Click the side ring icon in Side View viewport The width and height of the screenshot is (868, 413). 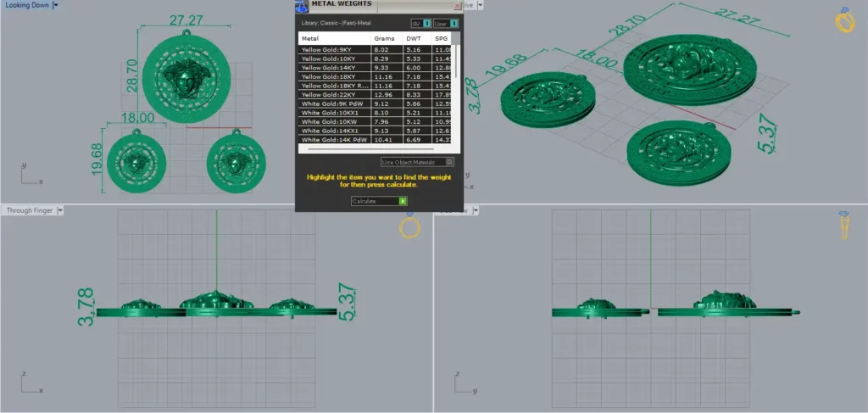coord(845,226)
